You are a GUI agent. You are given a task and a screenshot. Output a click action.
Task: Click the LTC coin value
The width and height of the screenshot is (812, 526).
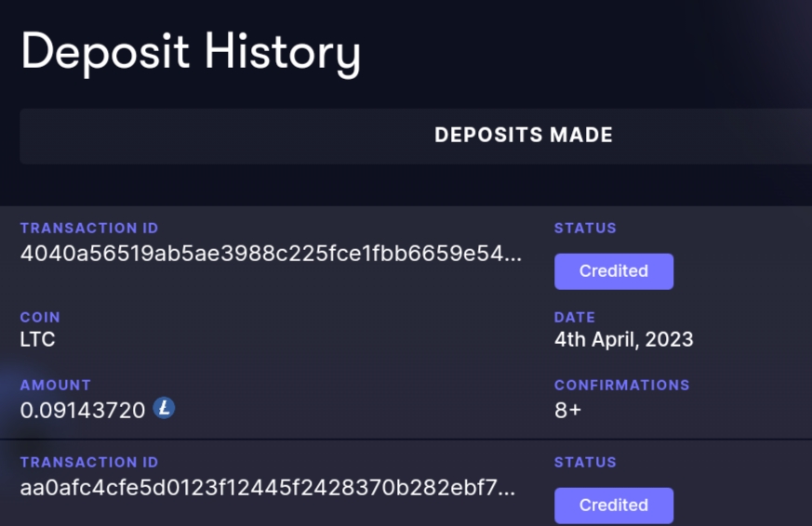37,340
